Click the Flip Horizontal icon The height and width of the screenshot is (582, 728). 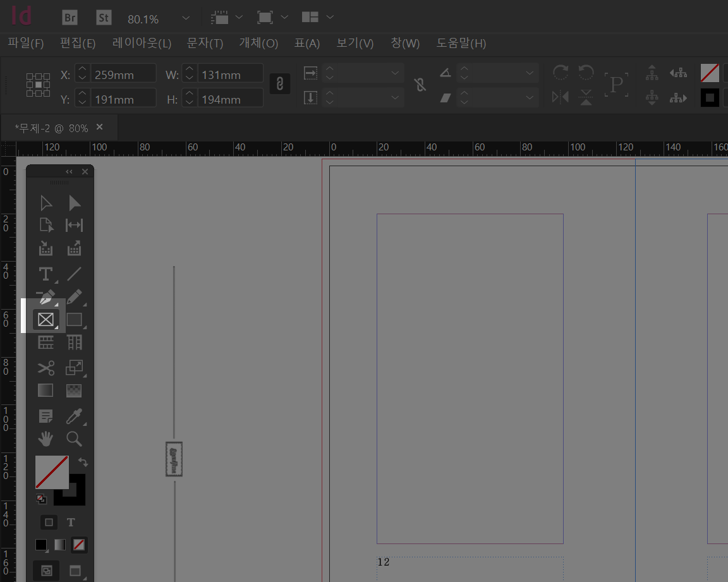561,97
